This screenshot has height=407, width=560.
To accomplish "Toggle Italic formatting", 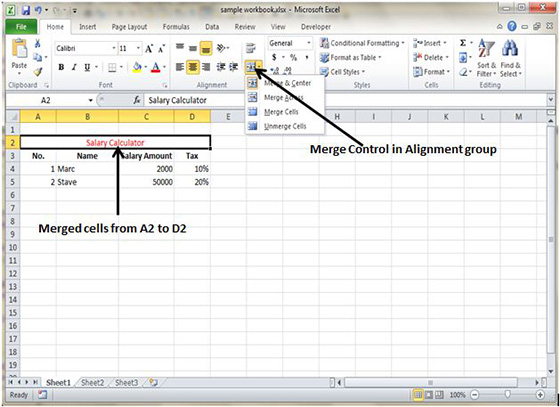I will pyautogui.click(x=74, y=67).
